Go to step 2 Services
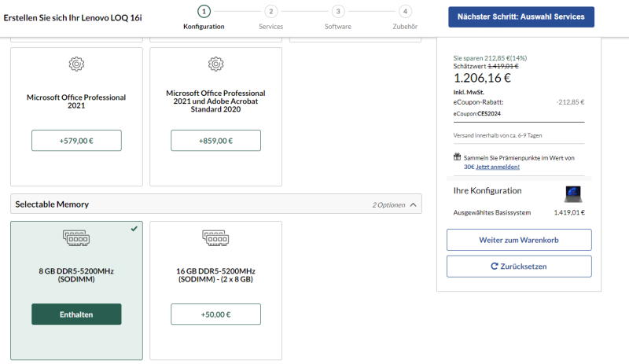Screen dimensions: 629x364 (x=270, y=18)
